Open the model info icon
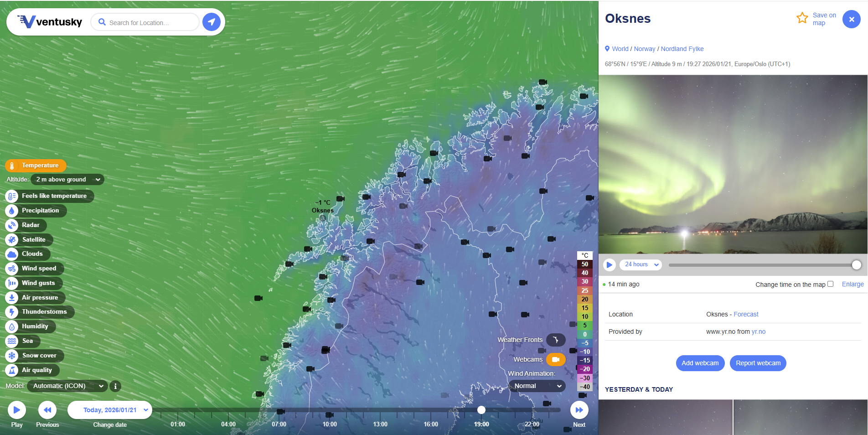Viewport: 868px width, 435px height. click(115, 386)
